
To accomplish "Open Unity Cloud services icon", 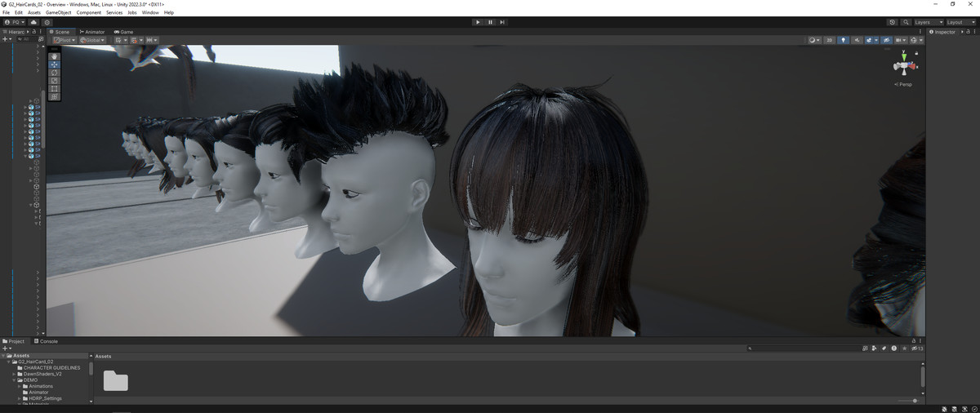I will [x=33, y=22].
